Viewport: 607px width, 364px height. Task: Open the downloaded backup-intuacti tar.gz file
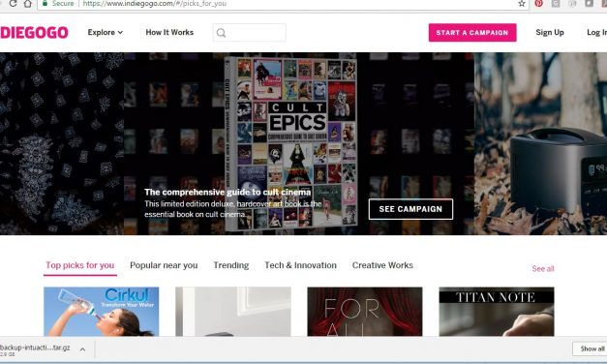[35, 349]
